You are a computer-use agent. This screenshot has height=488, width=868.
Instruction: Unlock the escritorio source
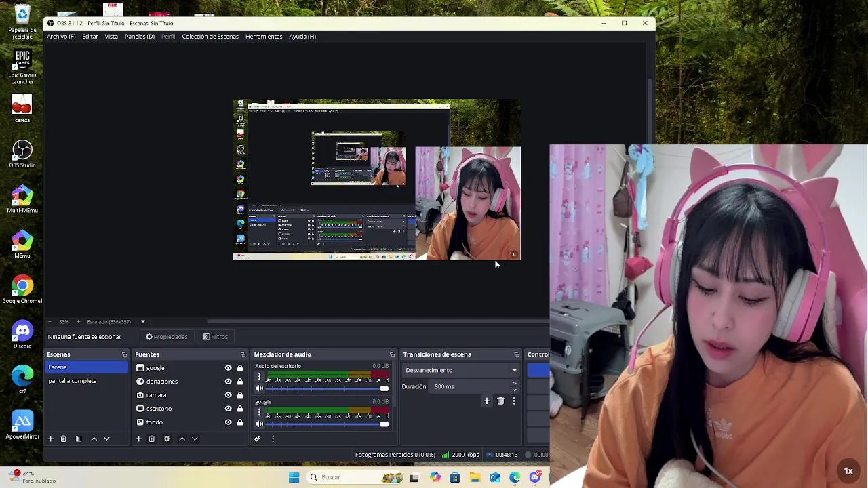point(240,409)
